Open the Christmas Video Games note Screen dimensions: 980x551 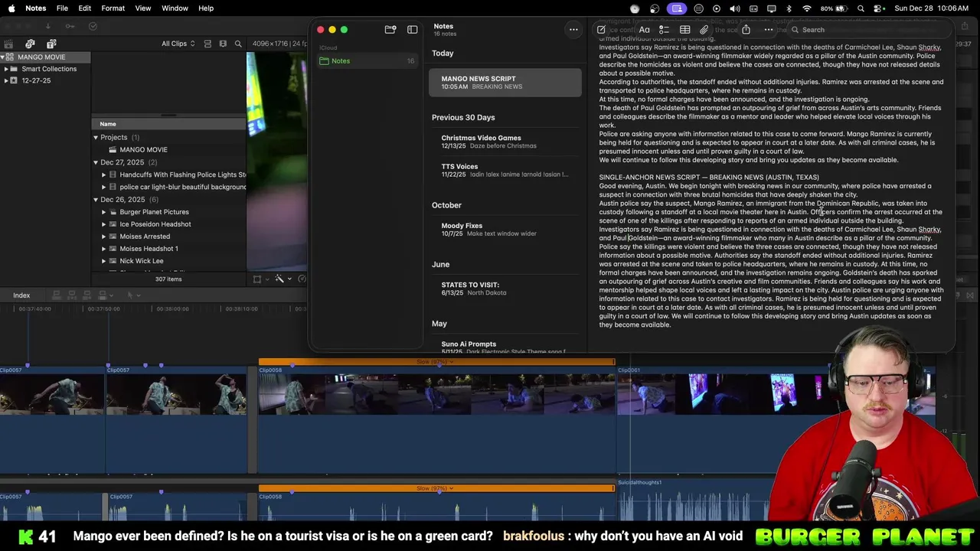tap(505, 142)
